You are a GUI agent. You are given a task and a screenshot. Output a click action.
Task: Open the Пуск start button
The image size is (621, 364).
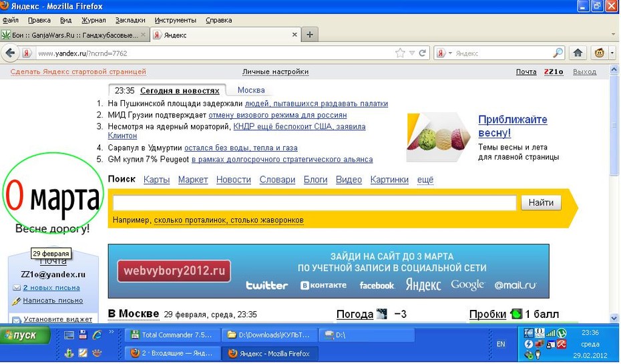tap(25, 335)
